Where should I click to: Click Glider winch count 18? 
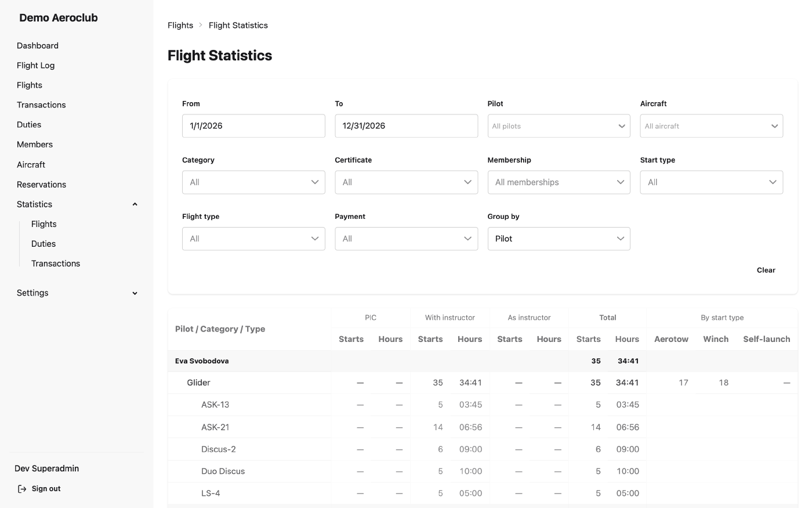pos(724,383)
